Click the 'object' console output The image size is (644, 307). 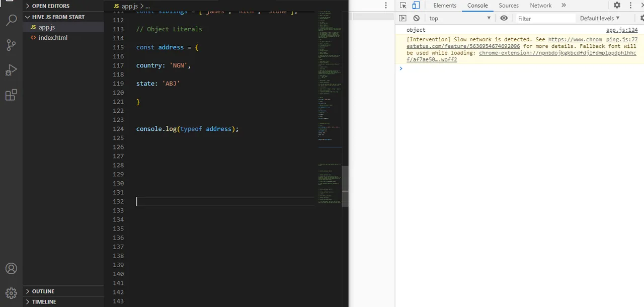click(416, 30)
